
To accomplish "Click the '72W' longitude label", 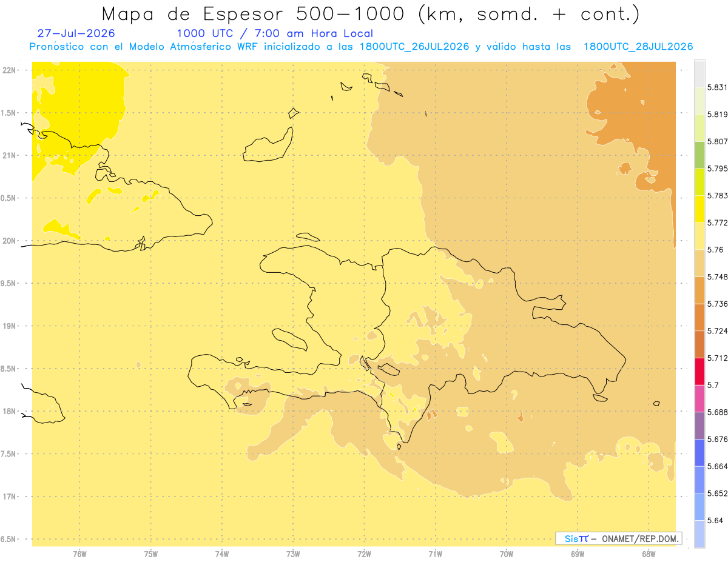I will coord(364,554).
